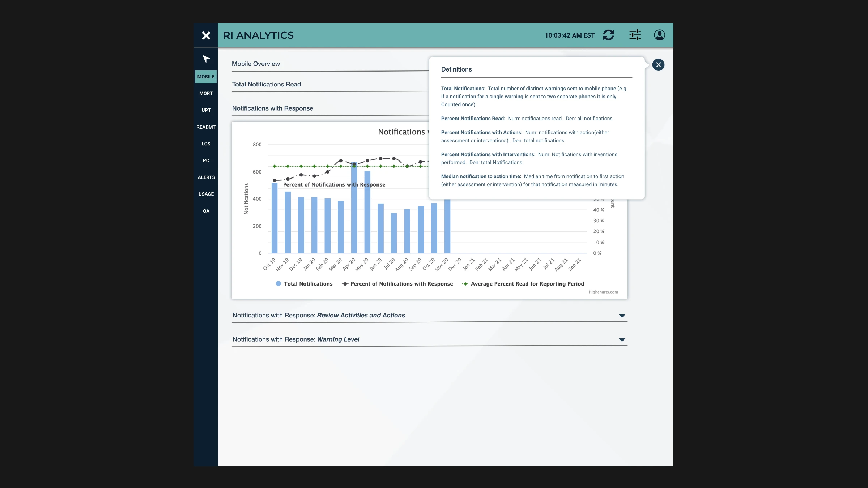
Task: Click the Nov 20 notifications bar
Action: coord(447,226)
